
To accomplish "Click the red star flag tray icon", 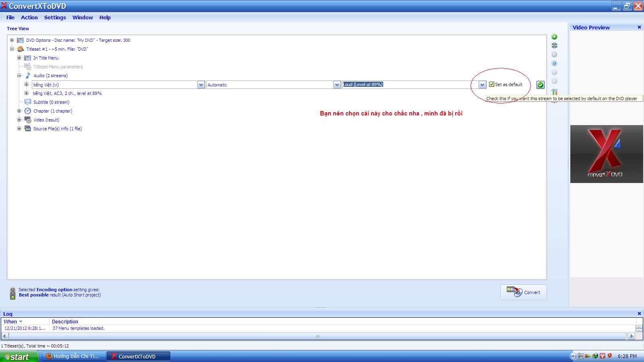I will point(610,356).
